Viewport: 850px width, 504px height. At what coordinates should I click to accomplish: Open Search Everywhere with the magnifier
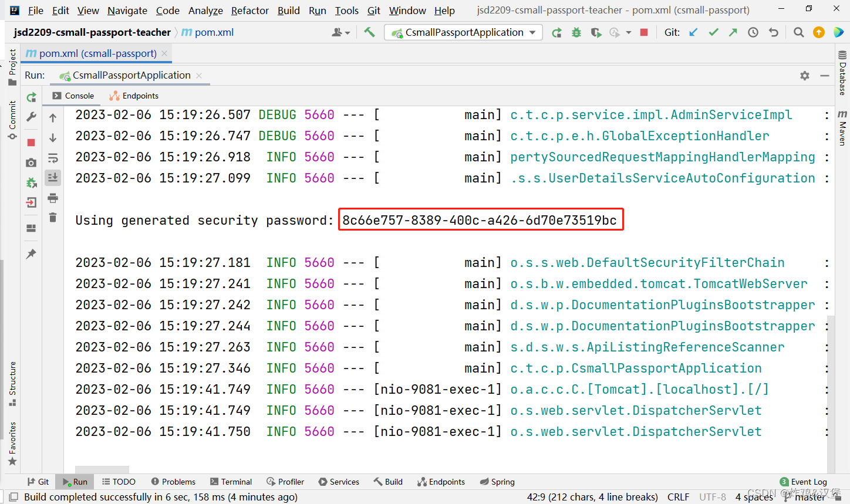(798, 32)
